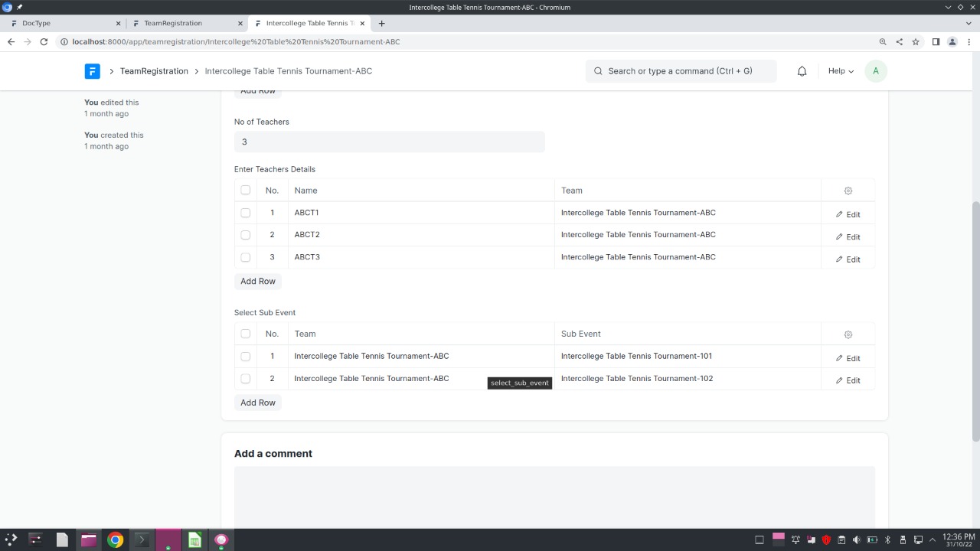The image size is (980, 551).
Task: Check sub event row 1 checkbox
Action: pyautogui.click(x=245, y=356)
